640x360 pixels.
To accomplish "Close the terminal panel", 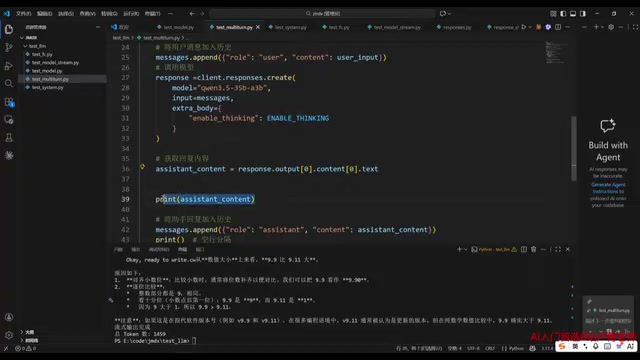I will (x=568, y=249).
